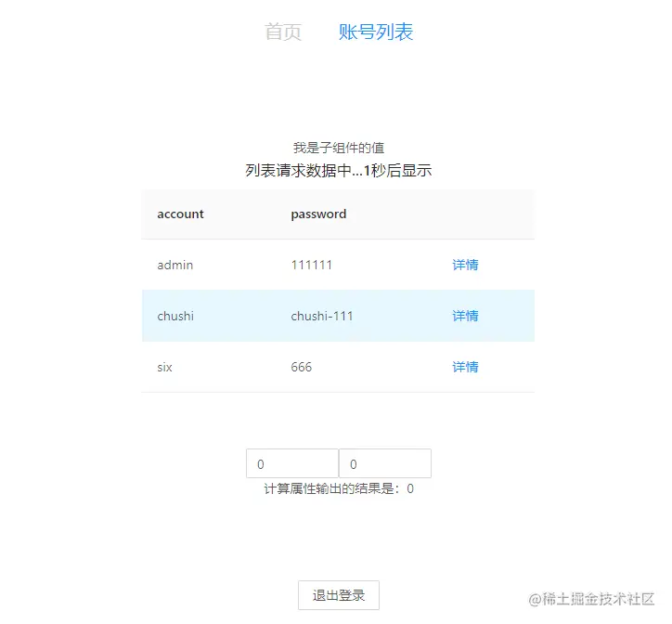This screenshot has width=672, height=624.
Task: Click password value 666
Action: (x=302, y=367)
